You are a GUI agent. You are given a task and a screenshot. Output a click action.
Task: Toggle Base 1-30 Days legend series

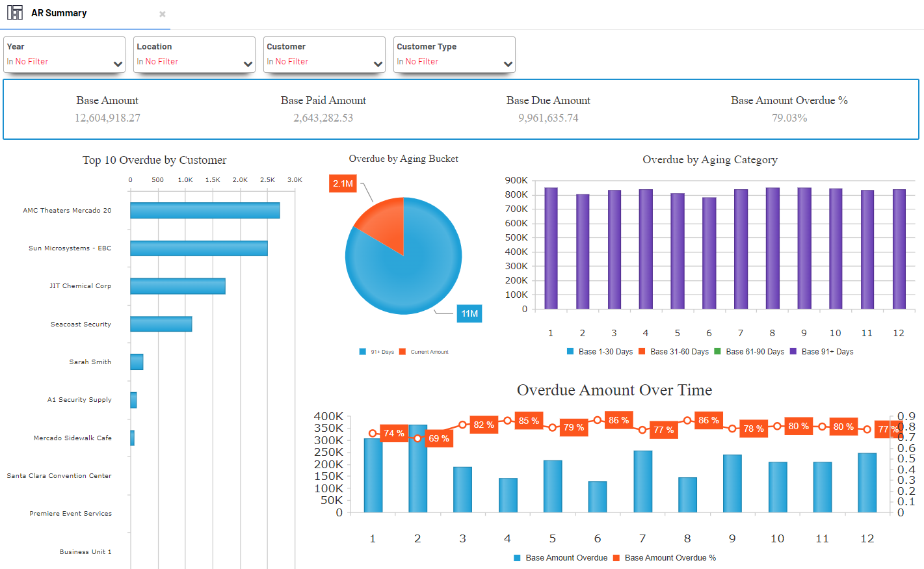[x=570, y=351]
